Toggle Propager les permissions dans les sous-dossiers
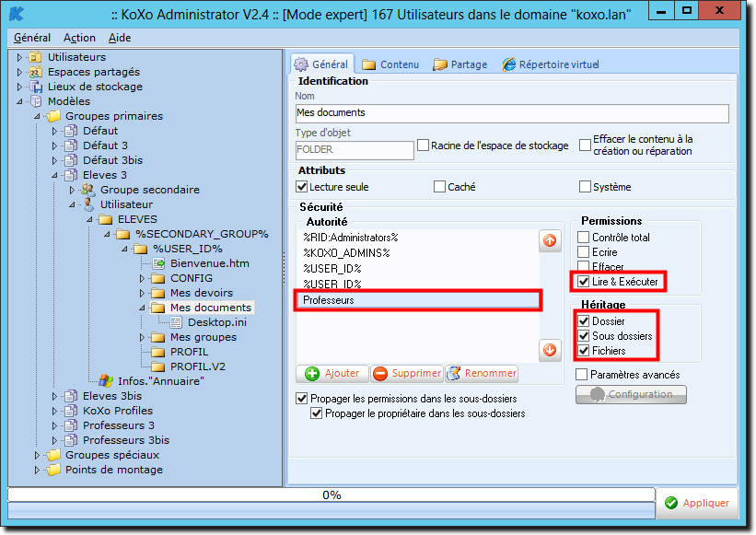Viewport: 756px width, 535px height. pos(302,399)
